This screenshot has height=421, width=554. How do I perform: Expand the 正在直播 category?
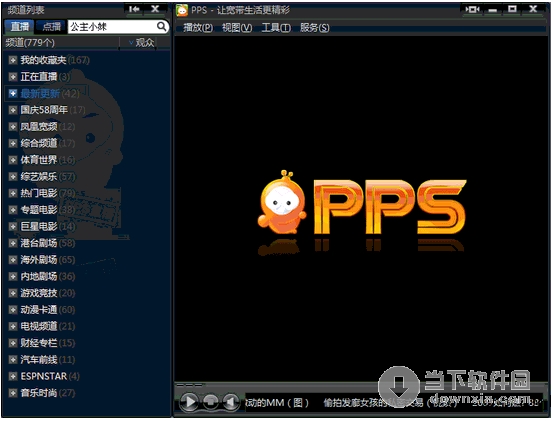[13, 77]
